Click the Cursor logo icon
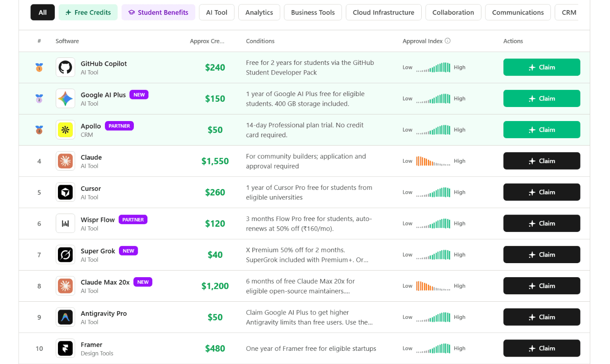The height and width of the screenshot is (364, 610). pos(65,192)
